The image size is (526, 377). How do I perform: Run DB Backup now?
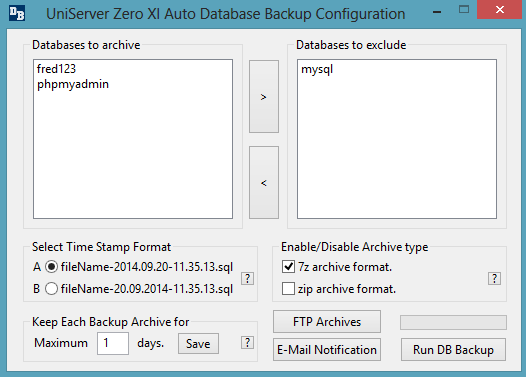[x=453, y=350]
